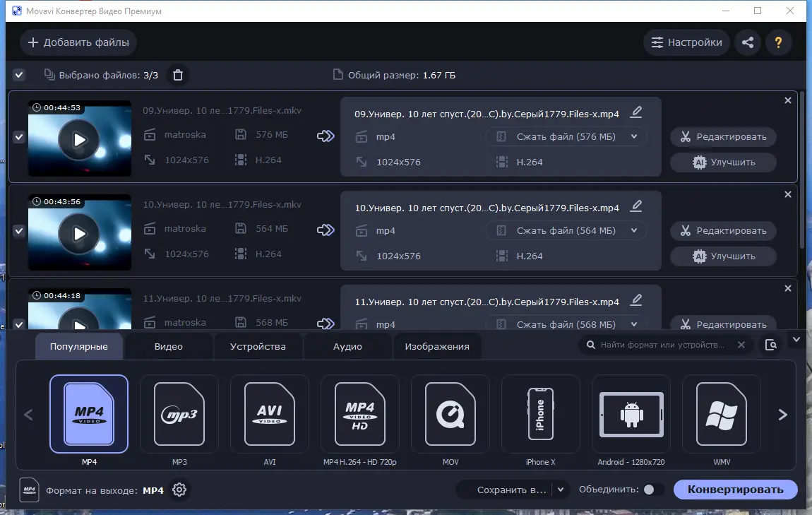Delete selected files with trash icon
Image resolution: width=812 pixels, height=515 pixels.
point(178,75)
